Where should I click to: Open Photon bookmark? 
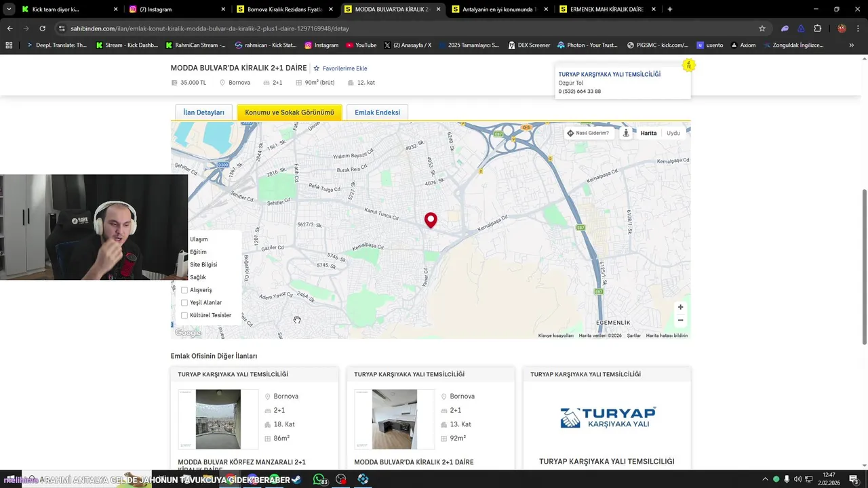[587, 45]
